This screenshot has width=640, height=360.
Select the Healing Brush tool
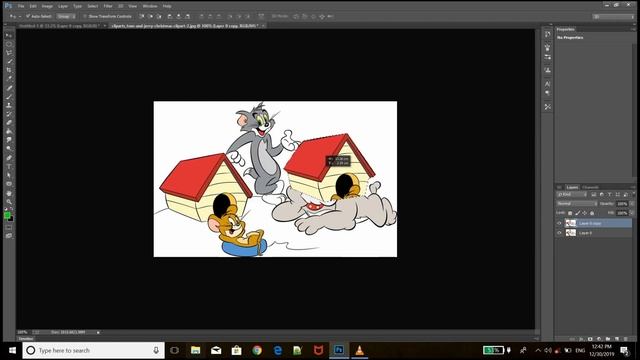[x=9, y=88]
